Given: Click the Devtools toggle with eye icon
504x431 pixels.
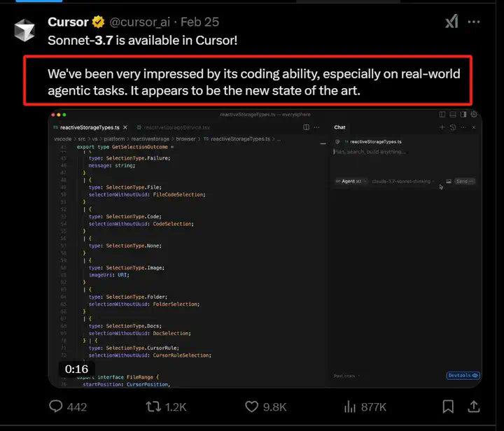Looking at the screenshot, I should pyautogui.click(x=463, y=376).
